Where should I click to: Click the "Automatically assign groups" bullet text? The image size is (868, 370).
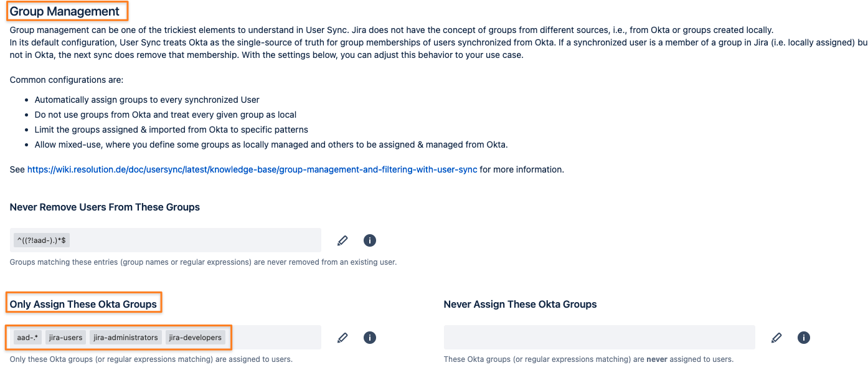[x=147, y=100]
